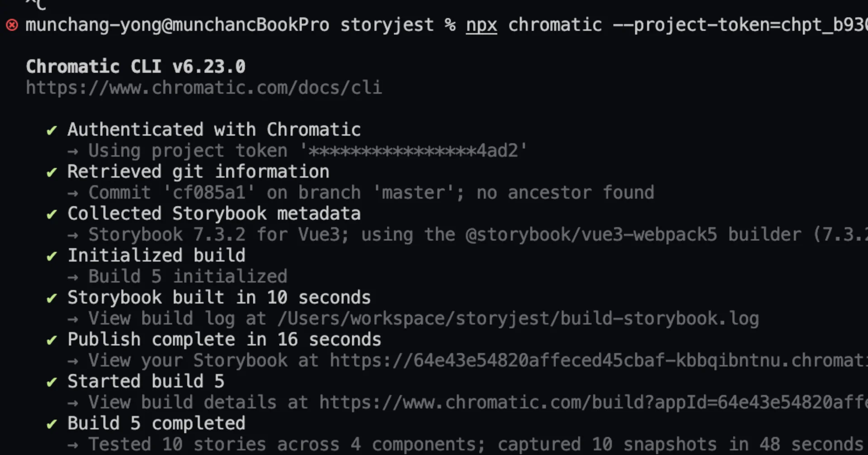Click the arrow before Using project token
868x455 pixels.
[x=73, y=151]
